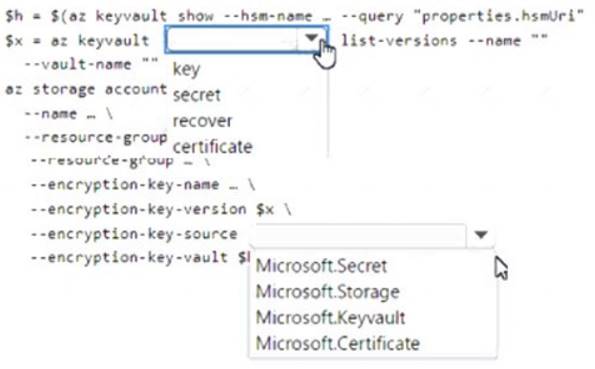The image size is (595, 369).
Task: Click the '--encryption-key-version $x' line
Action: point(161,209)
